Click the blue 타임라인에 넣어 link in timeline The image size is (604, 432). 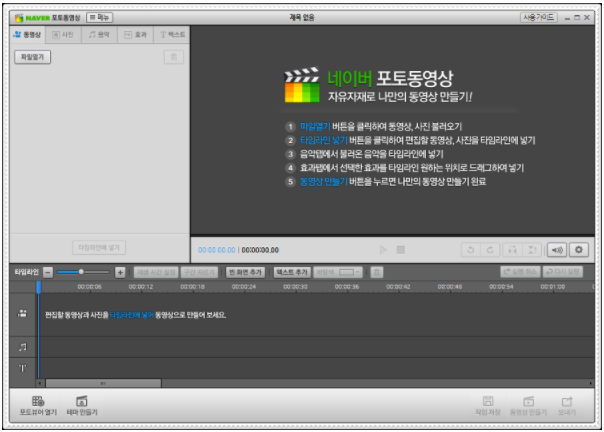point(132,315)
